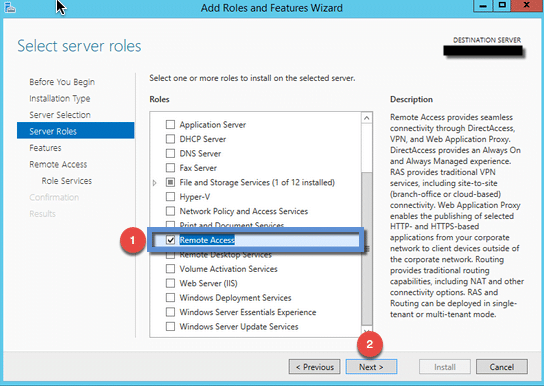Maximize the wizard window
544x386 pixels.
point(502,6)
